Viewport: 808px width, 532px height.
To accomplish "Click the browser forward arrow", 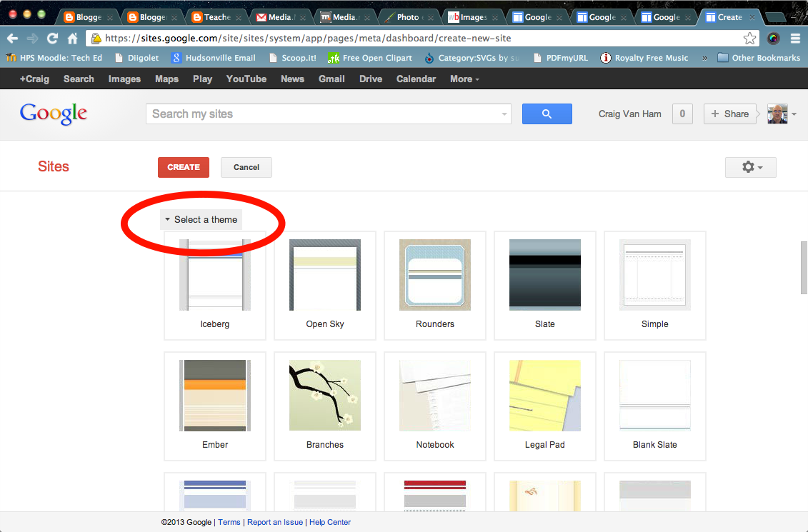I will tap(32, 38).
